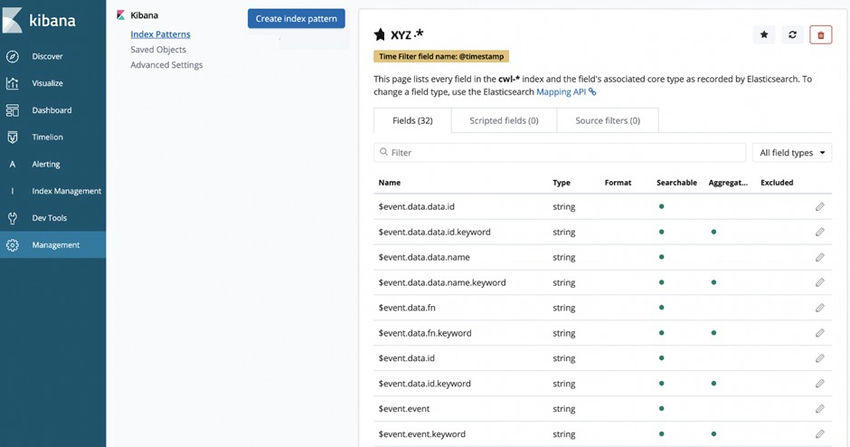Click Create index pattern button

point(296,19)
